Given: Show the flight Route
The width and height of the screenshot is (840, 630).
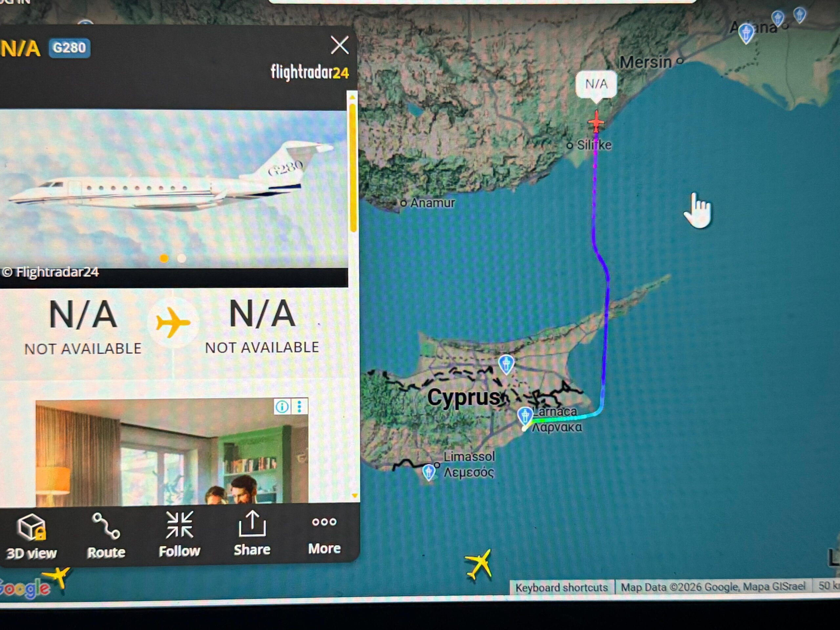Looking at the screenshot, I should tap(106, 536).
